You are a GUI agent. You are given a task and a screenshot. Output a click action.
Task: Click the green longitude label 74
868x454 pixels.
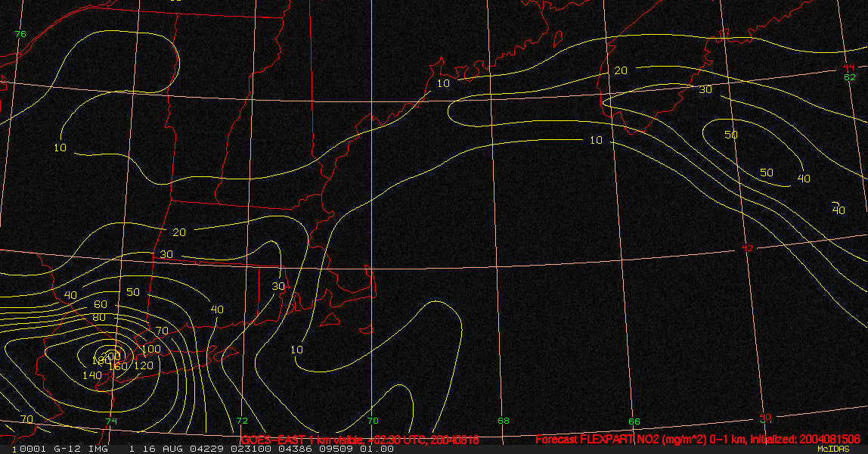112,421
